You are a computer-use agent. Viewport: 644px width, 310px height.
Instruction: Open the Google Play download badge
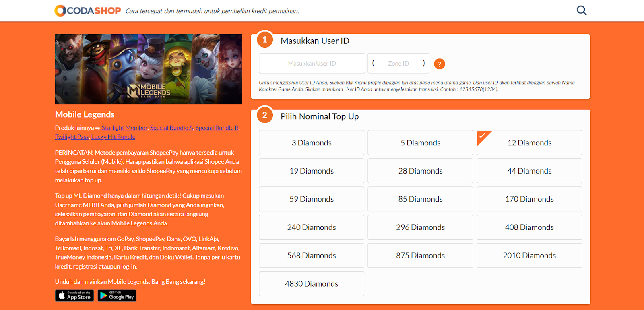pos(117,296)
